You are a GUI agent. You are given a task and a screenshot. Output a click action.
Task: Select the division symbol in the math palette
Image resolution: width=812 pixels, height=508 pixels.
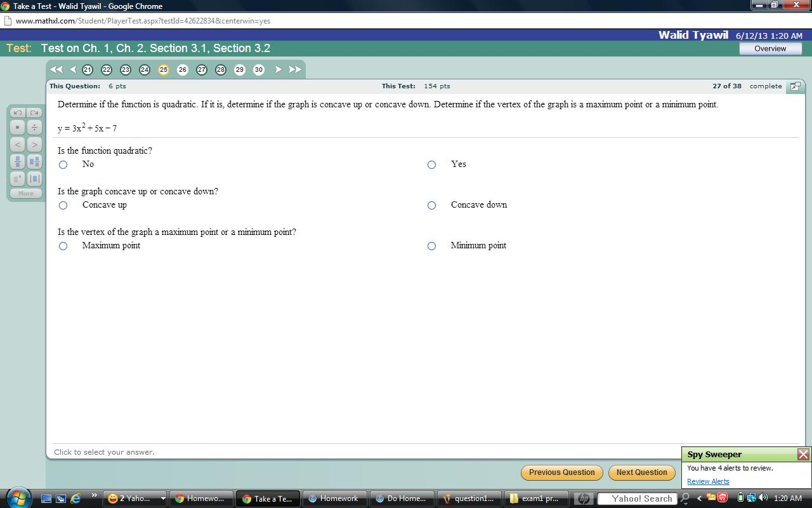[34, 127]
